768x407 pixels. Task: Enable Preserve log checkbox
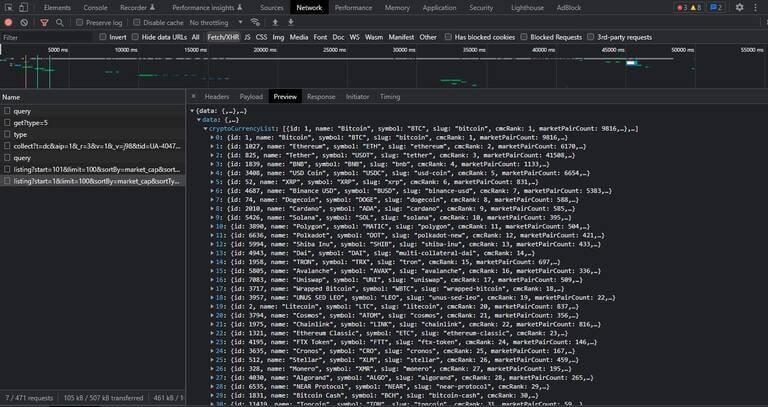[x=79, y=23]
